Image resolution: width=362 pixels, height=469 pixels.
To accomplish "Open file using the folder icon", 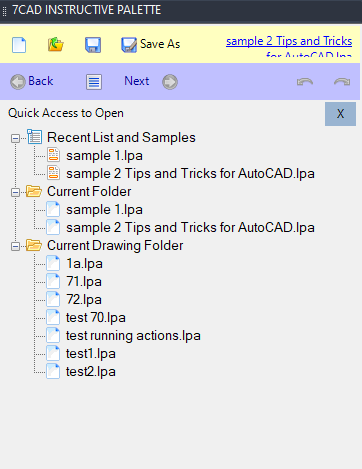I will point(56,45).
